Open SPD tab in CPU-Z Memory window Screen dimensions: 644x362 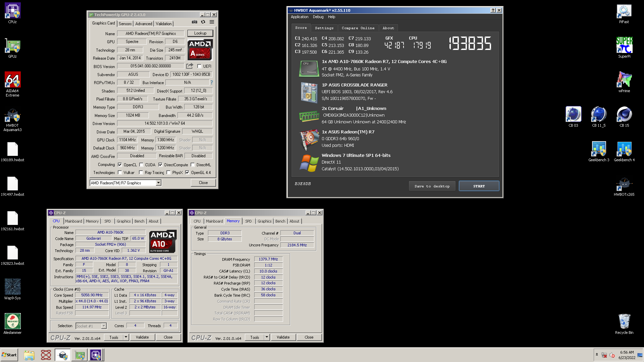[x=248, y=221]
